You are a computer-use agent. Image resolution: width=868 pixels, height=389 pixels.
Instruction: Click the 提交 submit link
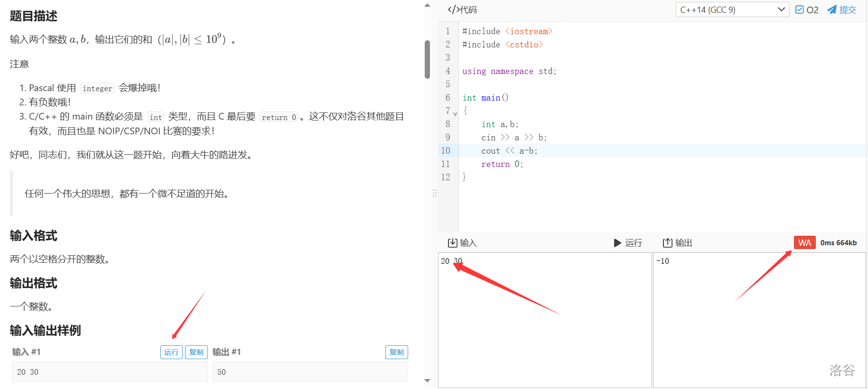tap(848, 10)
